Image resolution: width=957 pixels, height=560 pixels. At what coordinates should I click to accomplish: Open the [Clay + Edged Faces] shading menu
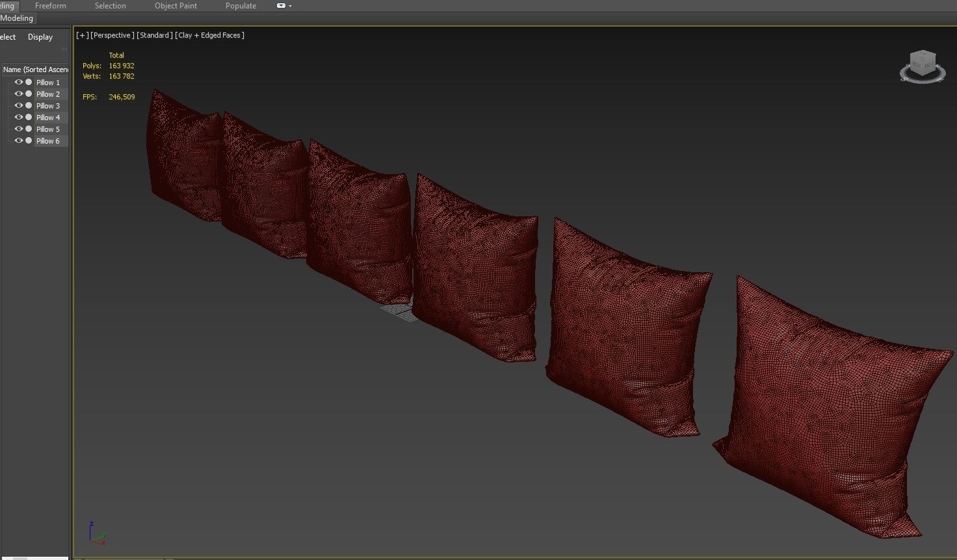(x=210, y=35)
